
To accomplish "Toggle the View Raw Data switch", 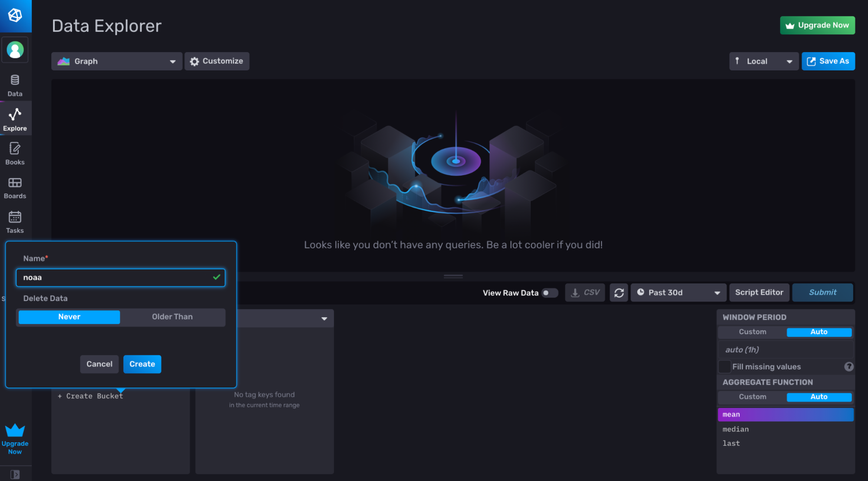I will pos(549,293).
